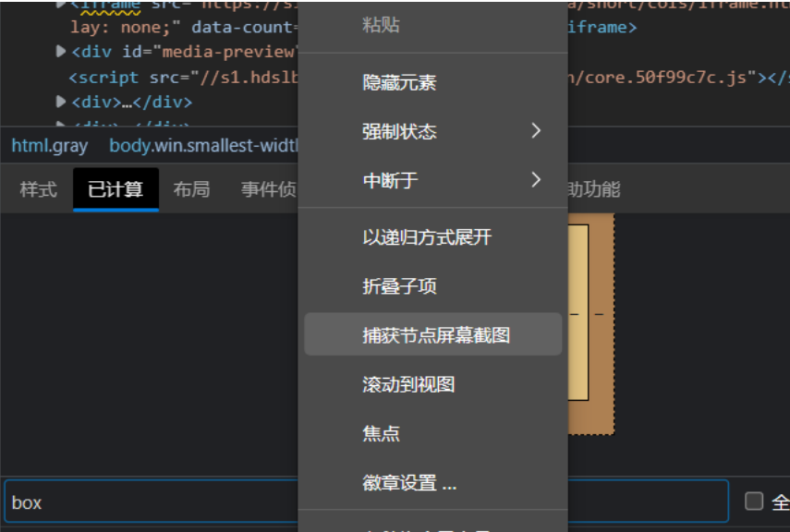Choose 隐藏元素 from the context menu
790x532 pixels.
point(432,82)
